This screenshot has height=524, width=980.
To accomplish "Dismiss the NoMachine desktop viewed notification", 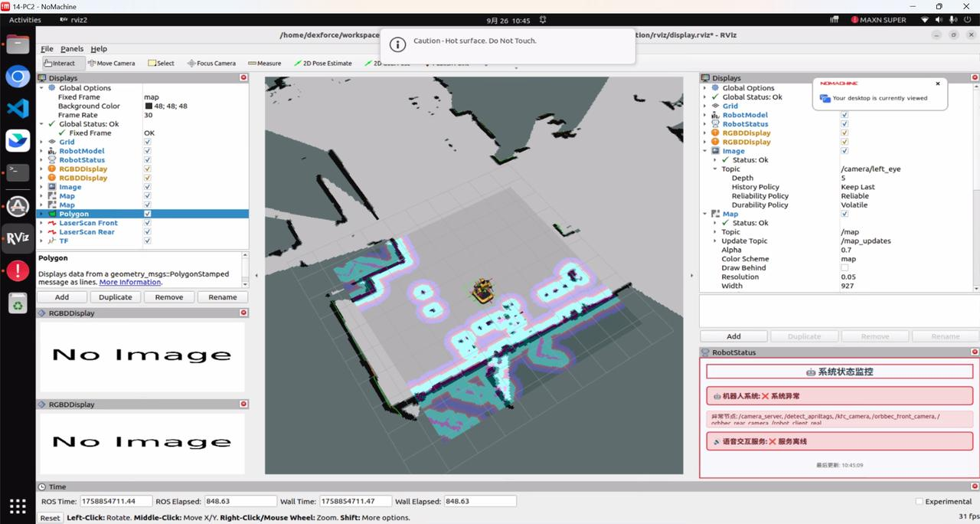I will [938, 84].
